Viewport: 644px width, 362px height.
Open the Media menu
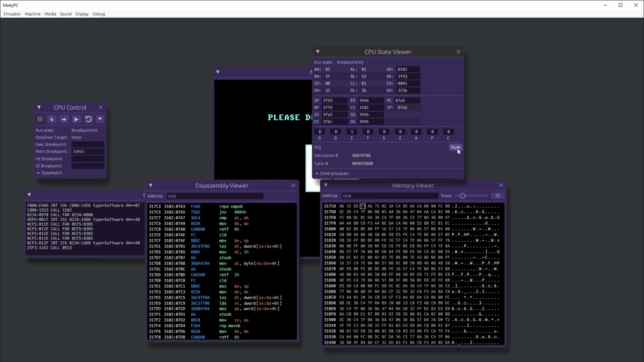pos(50,14)
